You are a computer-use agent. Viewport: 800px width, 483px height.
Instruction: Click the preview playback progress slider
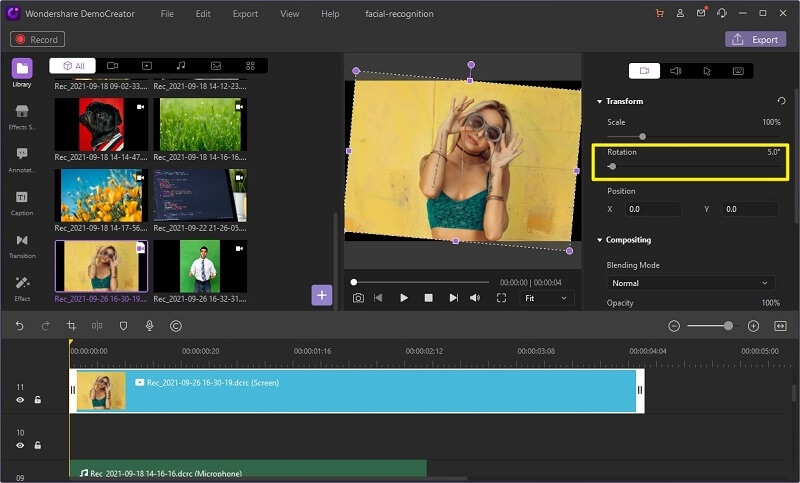[x=421, y=282]
